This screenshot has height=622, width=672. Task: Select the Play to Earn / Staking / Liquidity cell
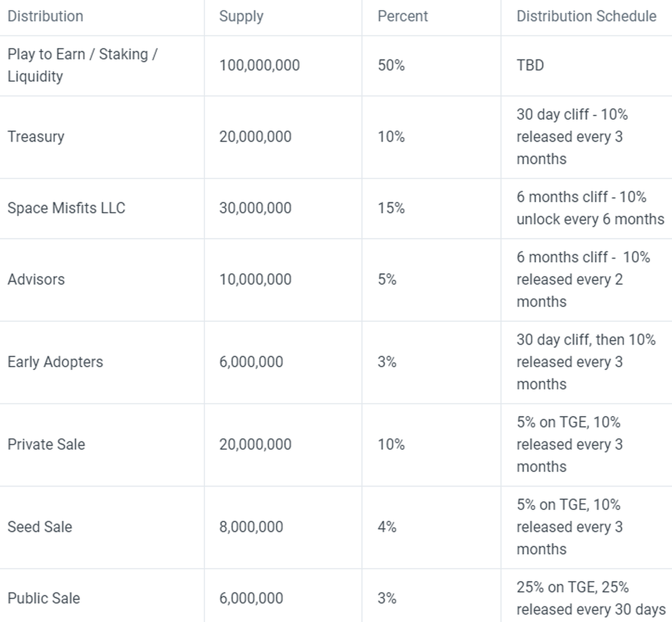pos(82,65)
